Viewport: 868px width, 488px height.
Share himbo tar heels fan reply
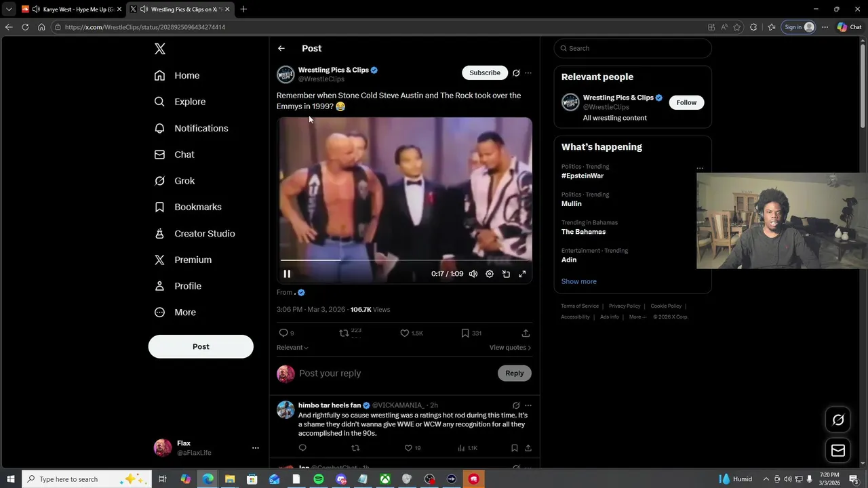528,448
